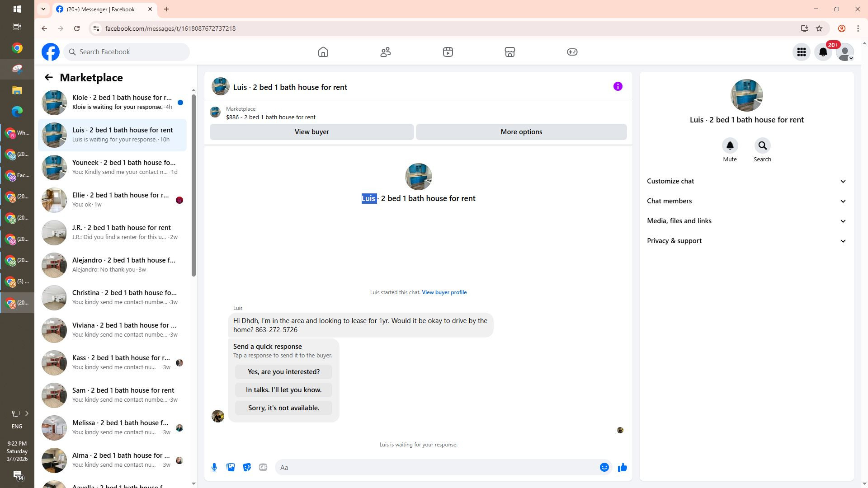868x488 pixels.
Task: Open conversation information purple icon
Action: click(x=618, y=86)
